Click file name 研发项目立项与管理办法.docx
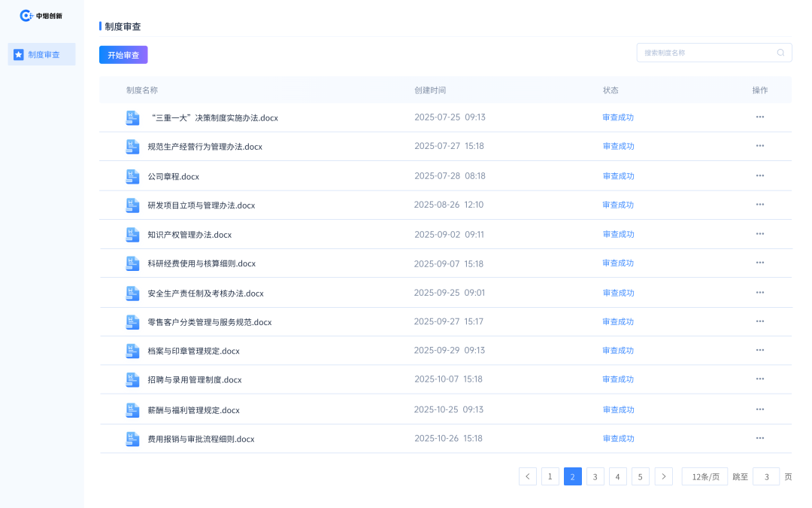The height and width of the screenshot is (508, 812). [201, 205]
